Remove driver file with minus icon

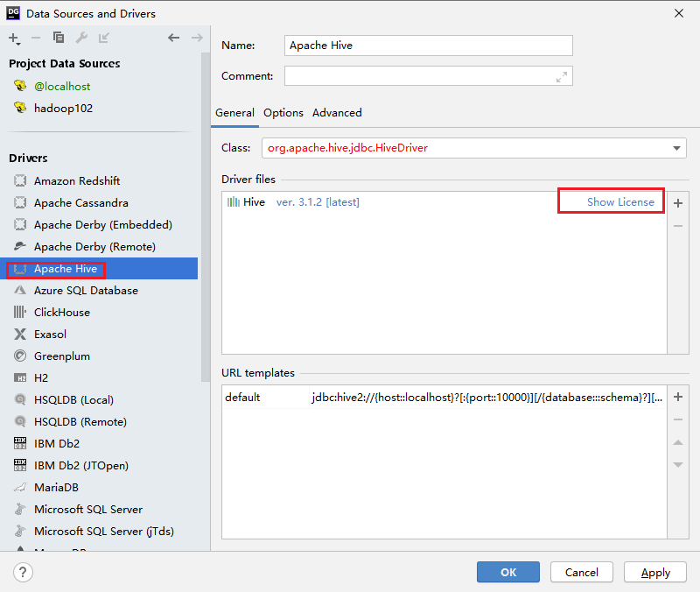point(678,226)
